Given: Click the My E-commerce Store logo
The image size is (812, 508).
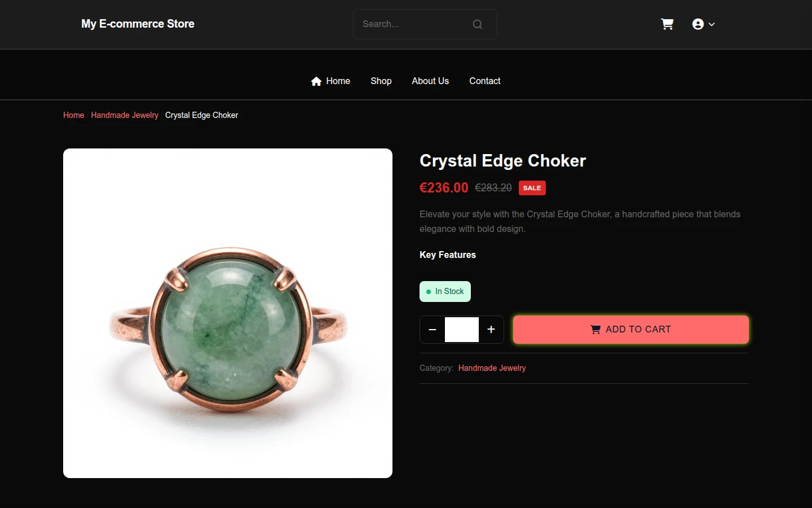Looking at the screenshot, I should click(138, 24).
